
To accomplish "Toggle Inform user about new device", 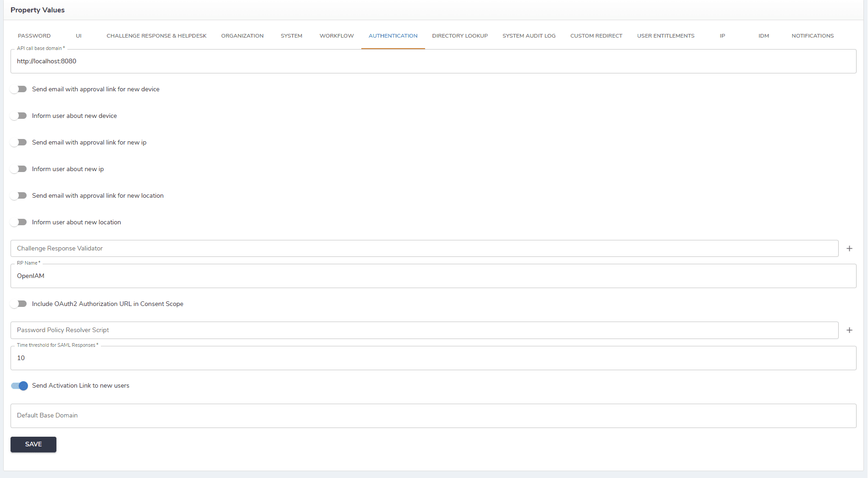I will point(19,116).
